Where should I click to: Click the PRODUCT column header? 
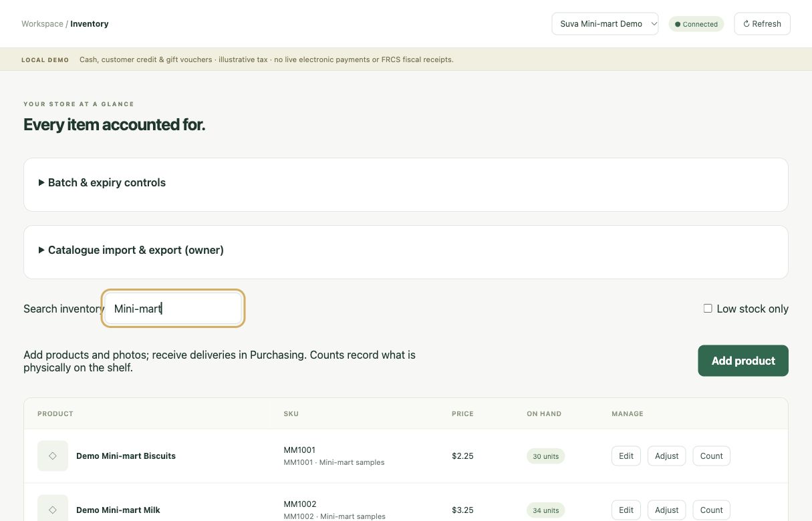coord(55,414)
